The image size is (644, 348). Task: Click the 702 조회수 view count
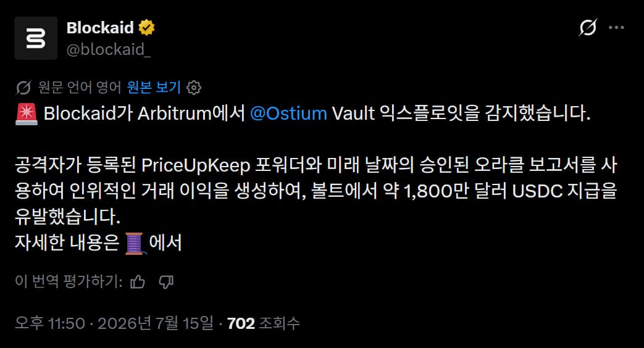coord(263,323)
